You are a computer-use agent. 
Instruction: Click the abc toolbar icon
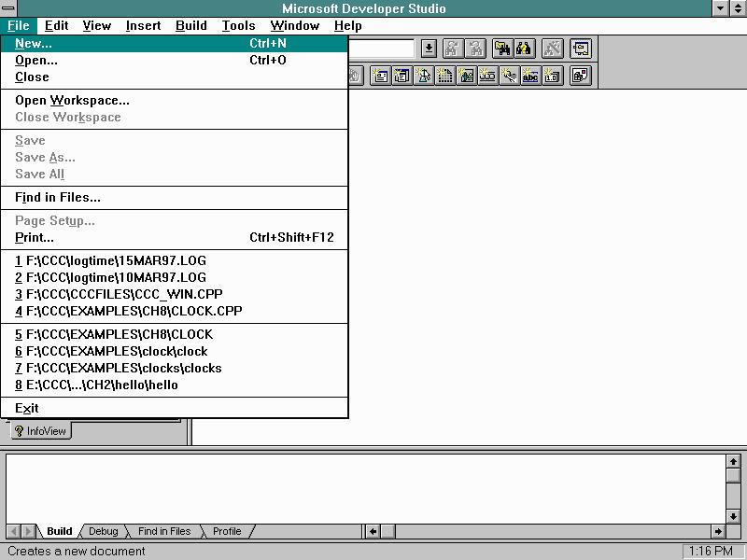(529, 76)
